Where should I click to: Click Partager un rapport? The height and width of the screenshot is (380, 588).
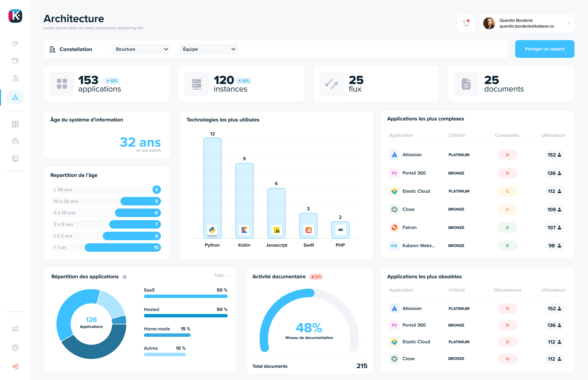(x=544, y=49)
